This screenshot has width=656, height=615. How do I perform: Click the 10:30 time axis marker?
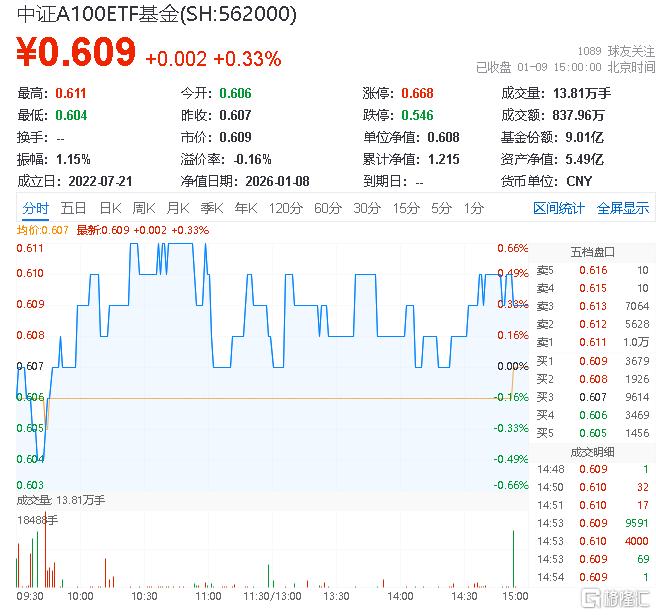coord(144,596)
